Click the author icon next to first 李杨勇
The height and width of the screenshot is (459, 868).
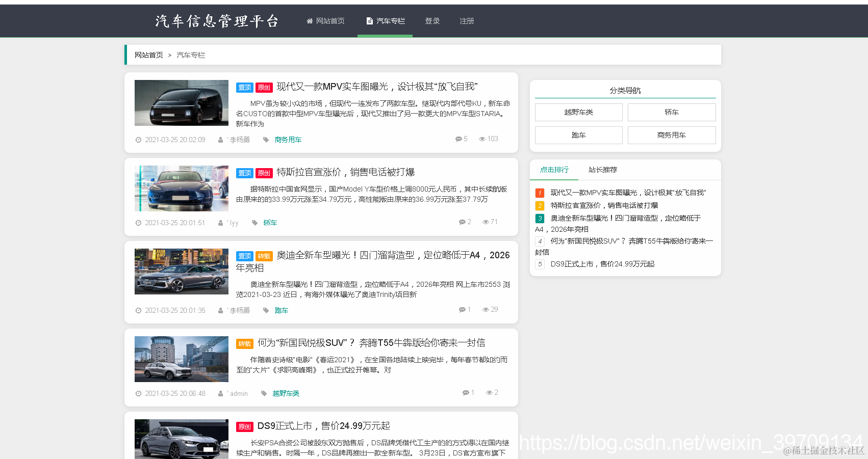pyautogui.click(x=220, y=140)
